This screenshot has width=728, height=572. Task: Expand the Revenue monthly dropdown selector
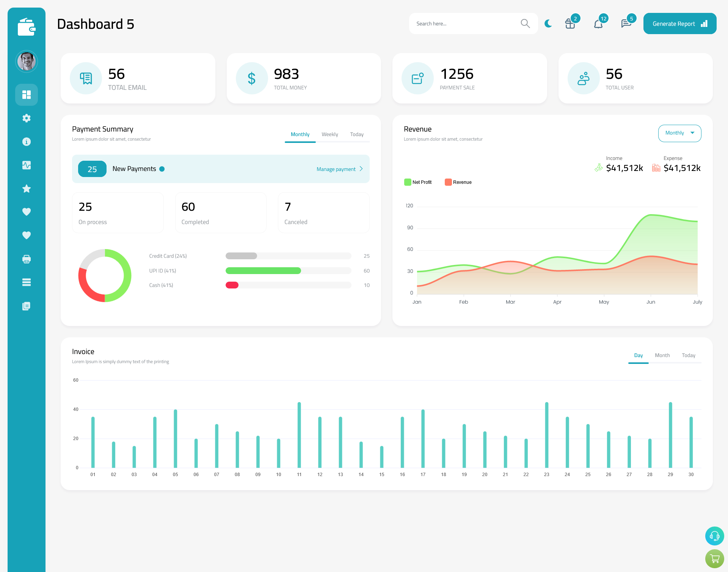click(x=679, y=133)
